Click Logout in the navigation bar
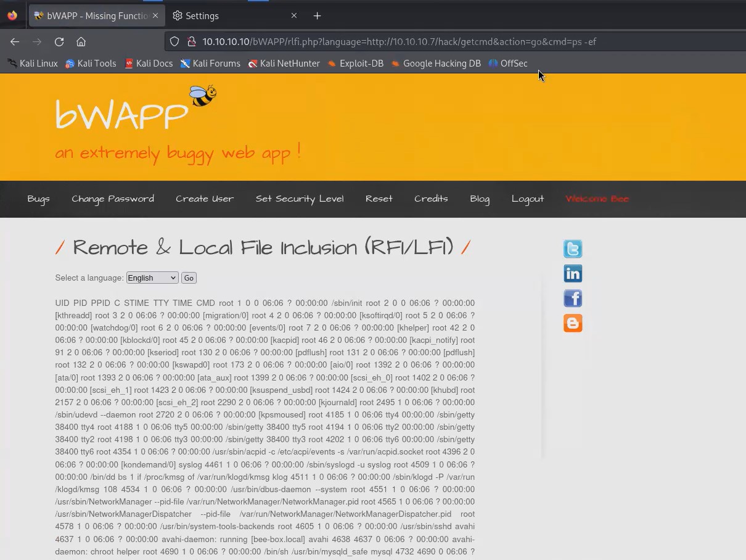Image resolution: width=746 pixels, height=560 pixels. tap(528, 199)
